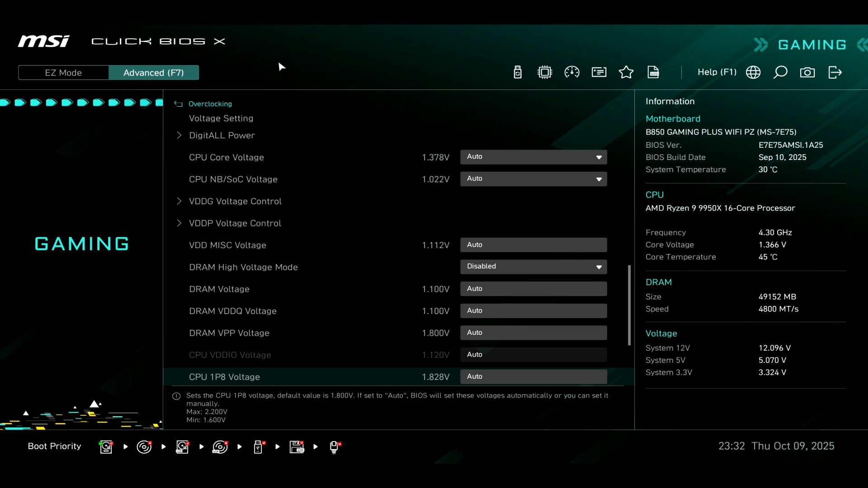This screenshot has width=868, height=488.
Task: Click the exit icon in the top toolbar
Action: point(835,72)
